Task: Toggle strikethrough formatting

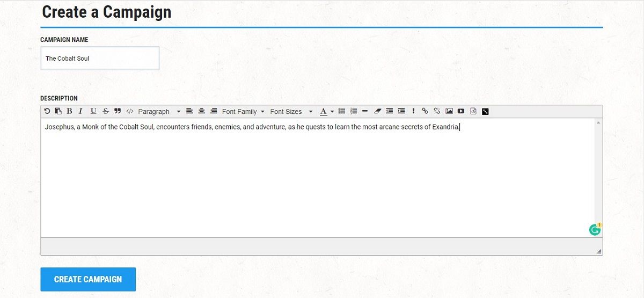Action: tap(105, 111)
